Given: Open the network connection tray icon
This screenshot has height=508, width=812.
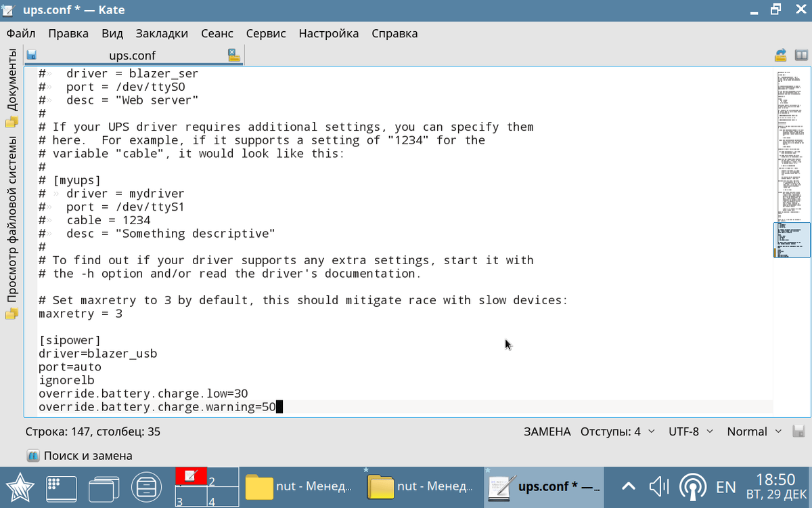Looking at the screenshot, I should 693,487.
